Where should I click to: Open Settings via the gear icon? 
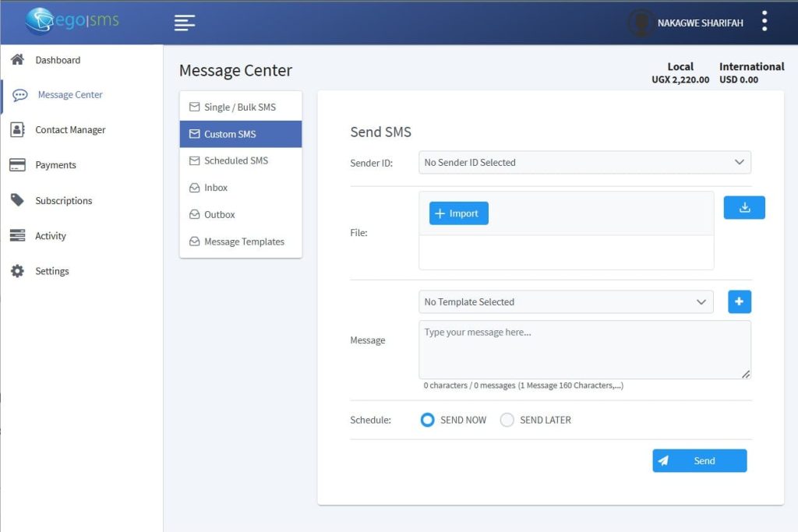[x=17, y=271]
